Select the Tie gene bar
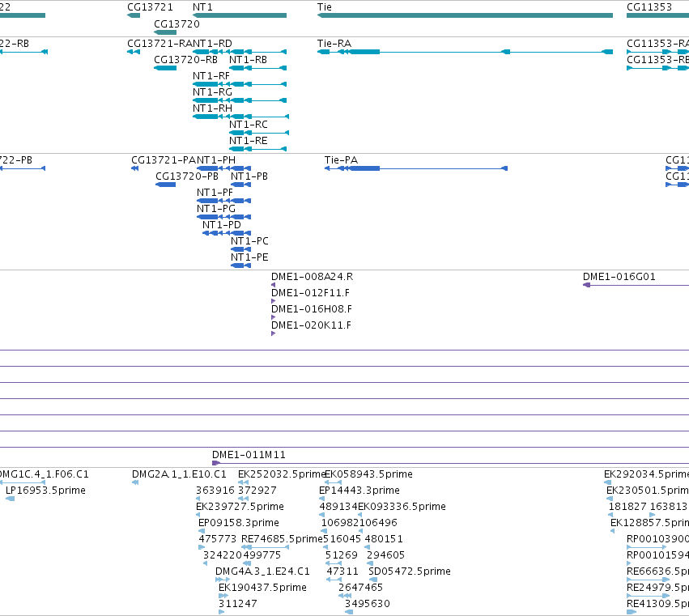The width and height of the screenshot is (689, 616). coord(465,15)
